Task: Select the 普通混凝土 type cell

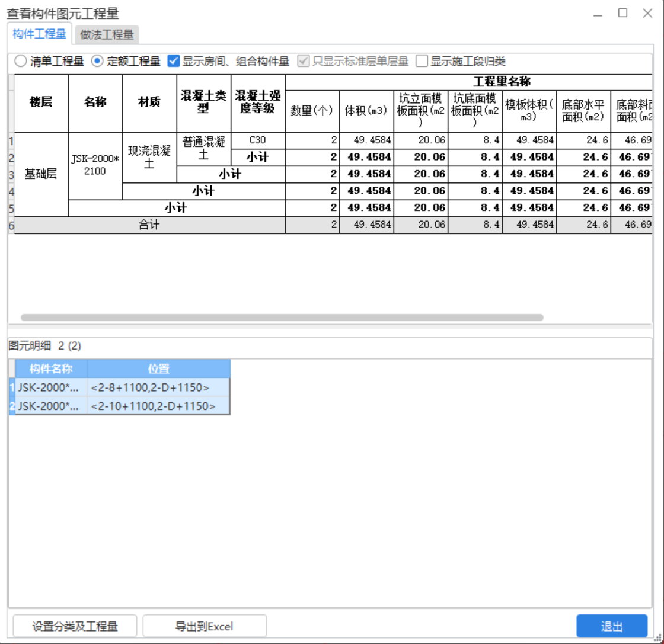Action: tap(204, 149)
